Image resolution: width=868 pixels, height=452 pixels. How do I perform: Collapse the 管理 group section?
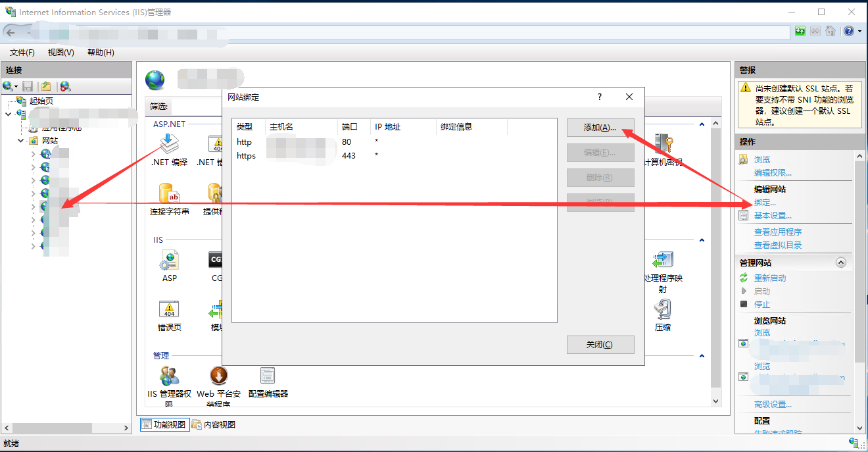point(702,356)
